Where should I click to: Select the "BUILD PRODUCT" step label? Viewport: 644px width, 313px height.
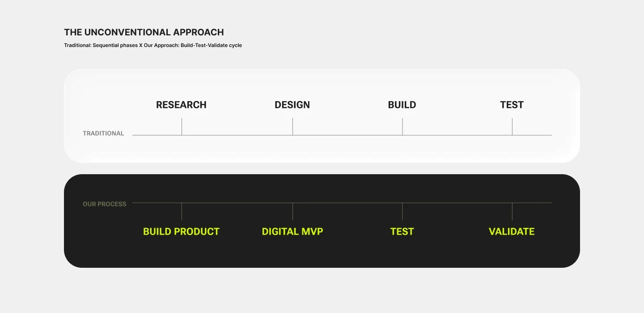(181, 232)
